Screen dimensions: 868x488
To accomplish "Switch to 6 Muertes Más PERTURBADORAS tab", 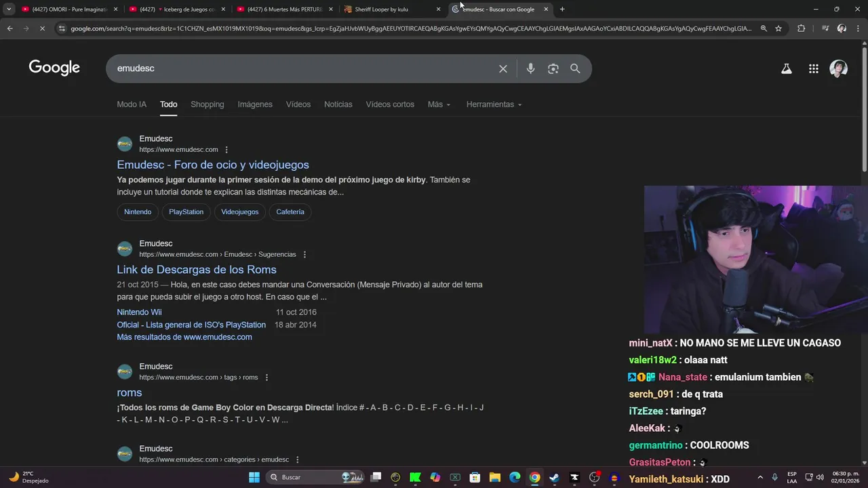I will (285, 9).
